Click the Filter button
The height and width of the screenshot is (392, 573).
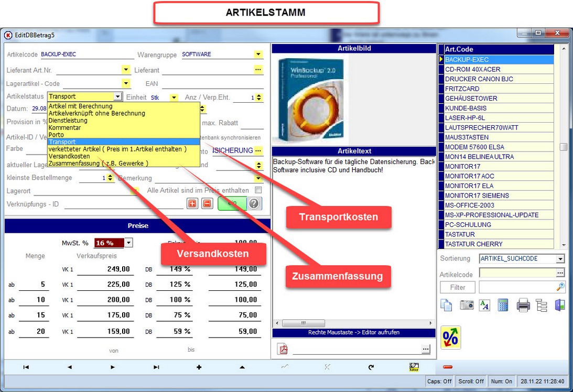click(457, 287)
